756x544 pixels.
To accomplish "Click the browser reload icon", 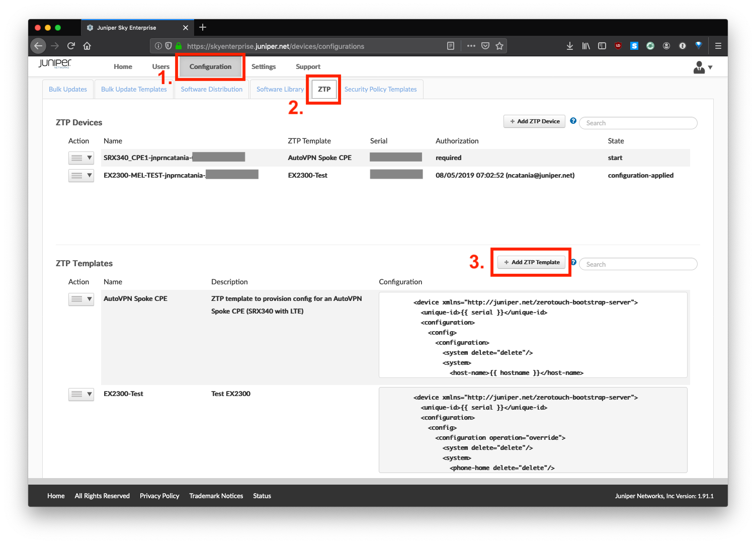I will pos(71,46).
